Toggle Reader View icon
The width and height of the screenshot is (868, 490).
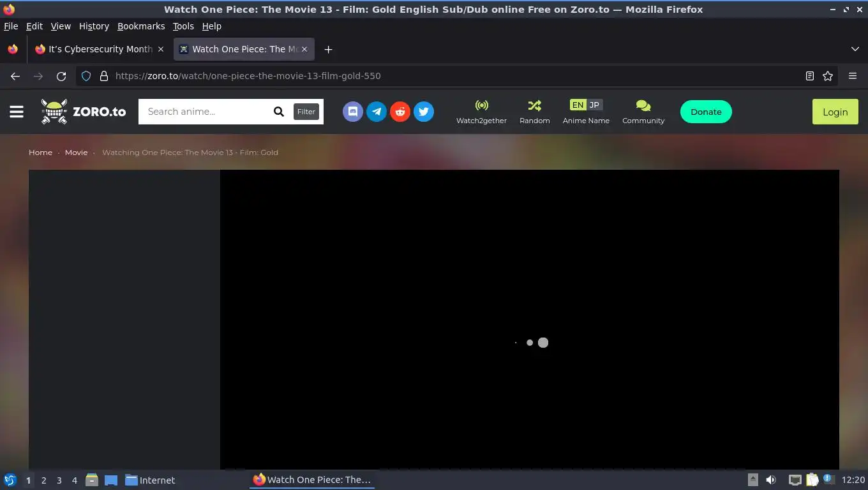(x=809, y=76)
